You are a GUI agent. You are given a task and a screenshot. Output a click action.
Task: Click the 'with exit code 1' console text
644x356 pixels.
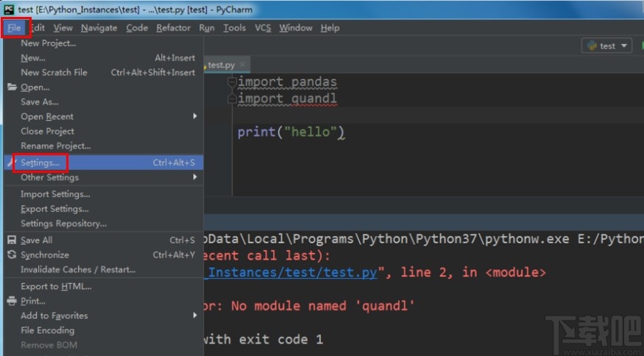coord(263,340)
